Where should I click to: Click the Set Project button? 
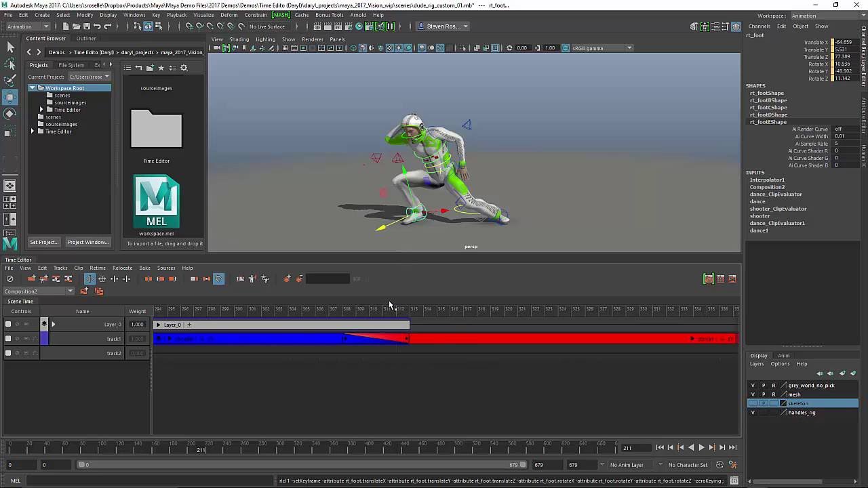pyautogui.click(x=44, y=242)
